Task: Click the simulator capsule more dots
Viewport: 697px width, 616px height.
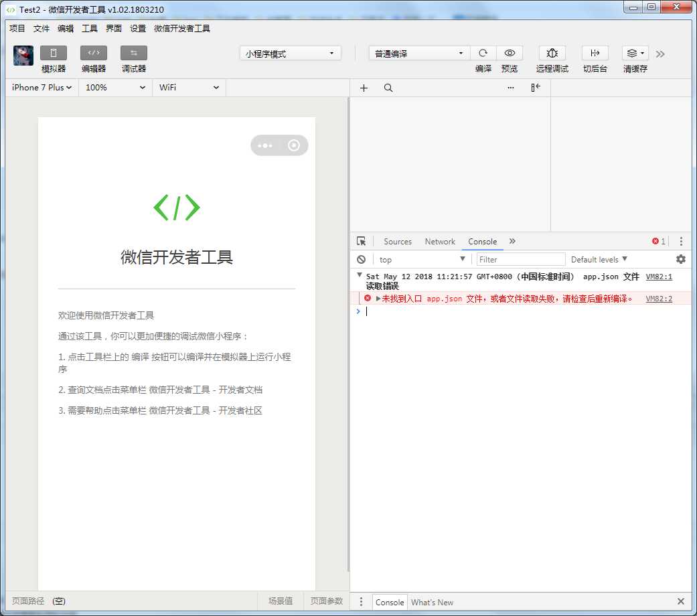Action: 265,145
